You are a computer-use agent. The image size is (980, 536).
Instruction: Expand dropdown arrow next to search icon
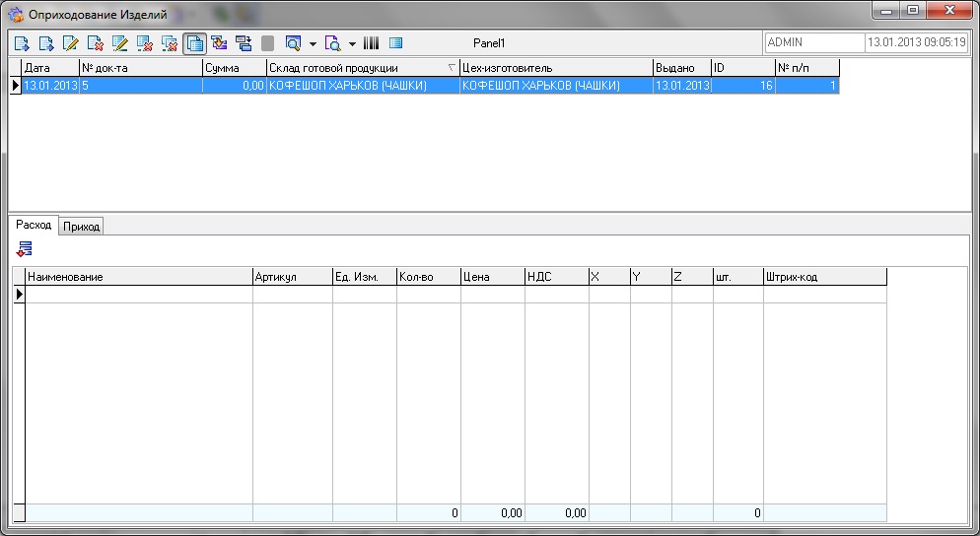coord(313,44)
